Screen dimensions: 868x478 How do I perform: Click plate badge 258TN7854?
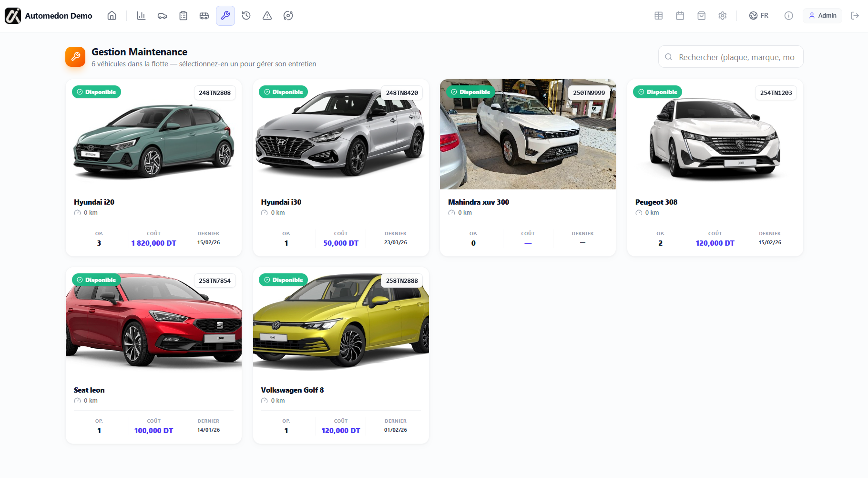pos(214,281)
